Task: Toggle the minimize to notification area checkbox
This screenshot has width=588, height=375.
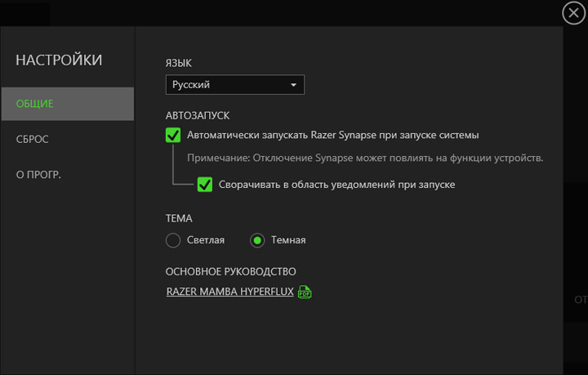Action: point(205,185)
